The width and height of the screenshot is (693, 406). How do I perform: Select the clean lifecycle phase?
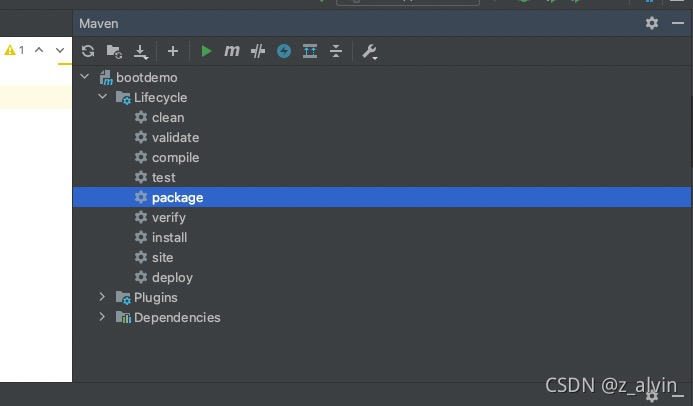point(168,118)
